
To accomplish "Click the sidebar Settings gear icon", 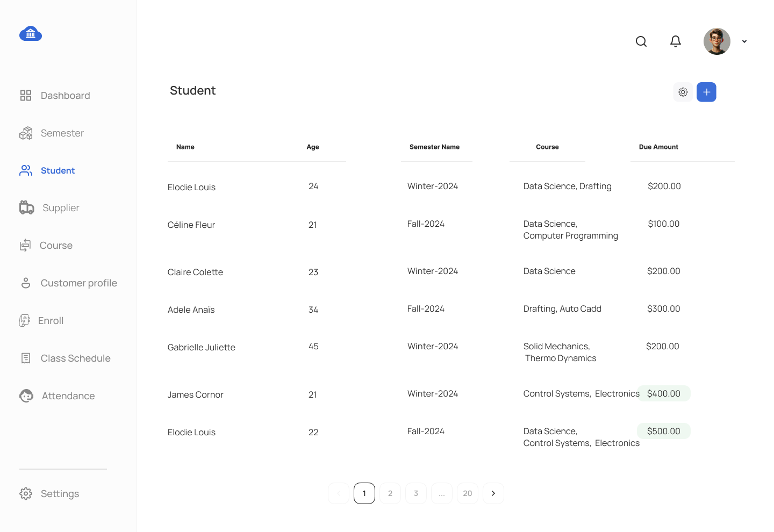I will coord(26,493).
